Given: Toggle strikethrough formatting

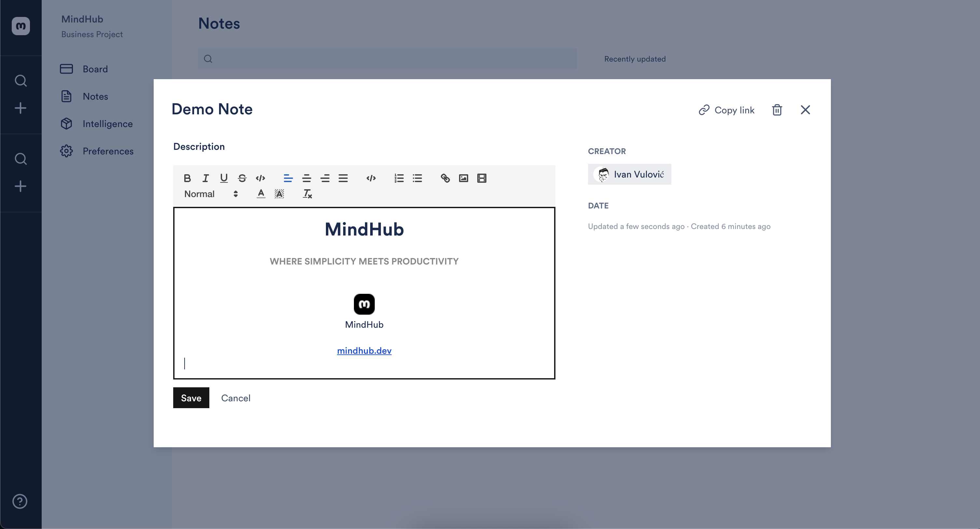Looking at the screenshot, I should pyautogui.click(x=241, y=178).
